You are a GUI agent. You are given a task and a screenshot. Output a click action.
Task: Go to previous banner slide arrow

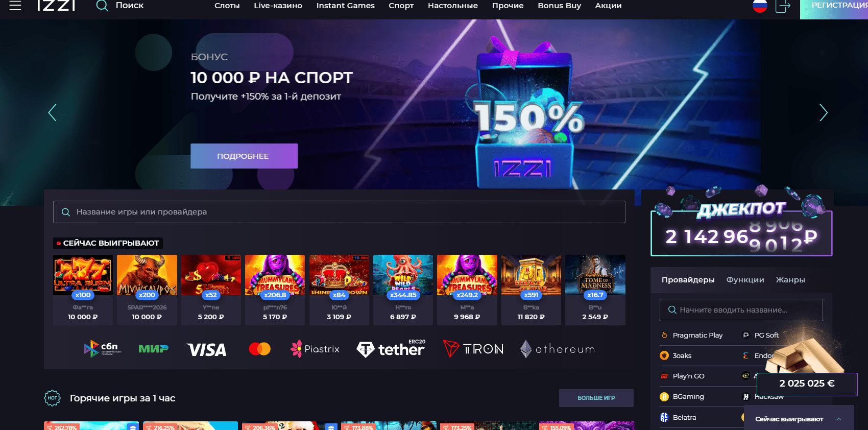(52, 113)
